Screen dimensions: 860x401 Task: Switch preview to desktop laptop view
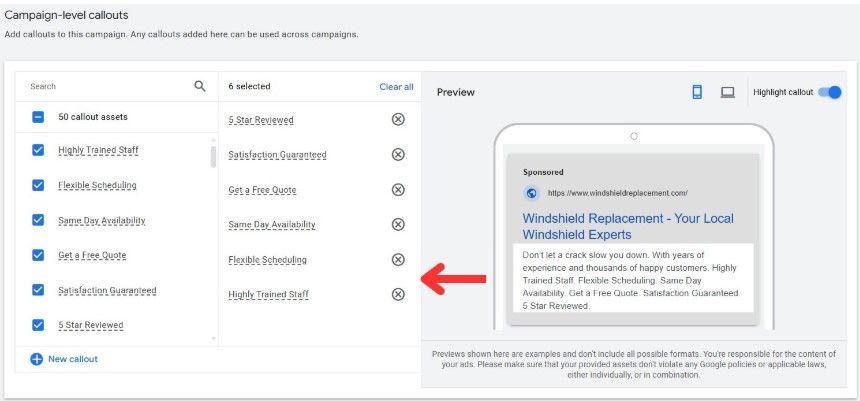(727, 92)
